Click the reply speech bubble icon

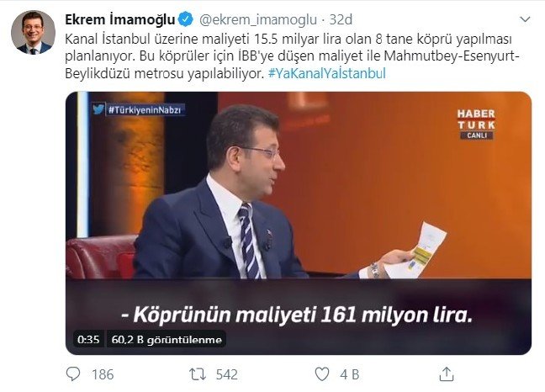pos(73,374)
